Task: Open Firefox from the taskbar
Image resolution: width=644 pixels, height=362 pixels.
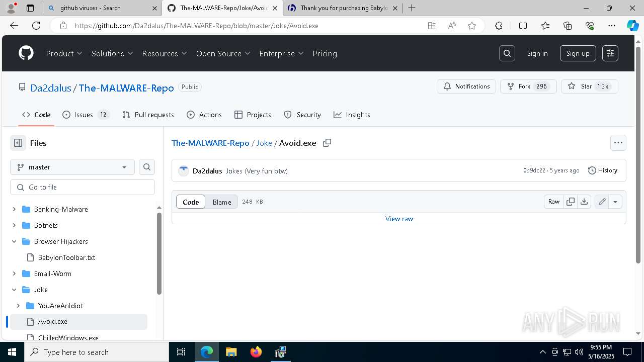Action: [256, 352]
